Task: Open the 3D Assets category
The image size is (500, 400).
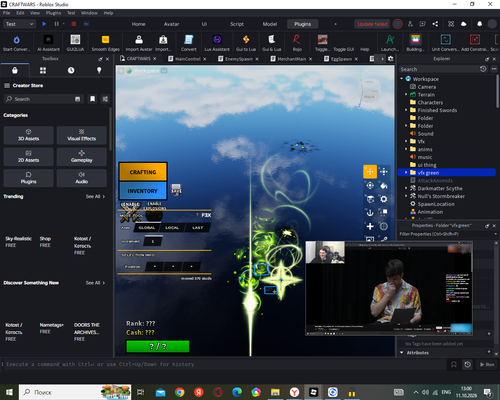Action: point(28,135)
